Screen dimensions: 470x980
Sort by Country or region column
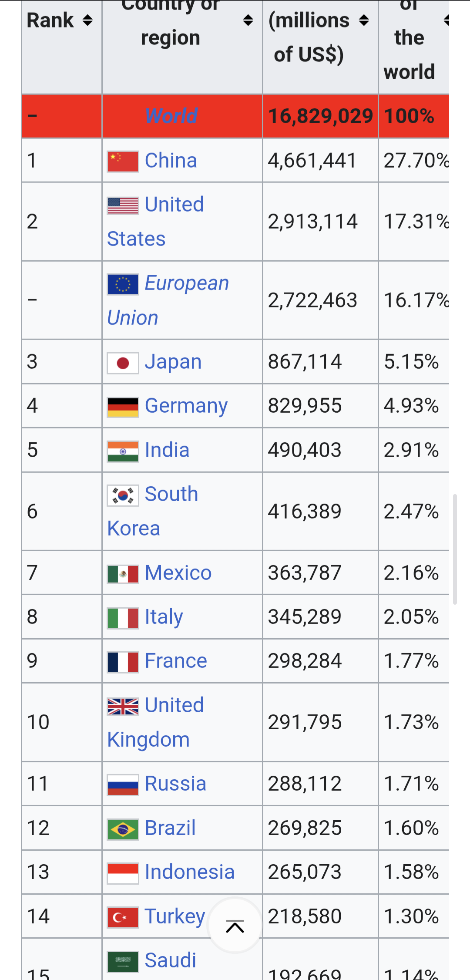pyautogui.click(x=248, y=20)
